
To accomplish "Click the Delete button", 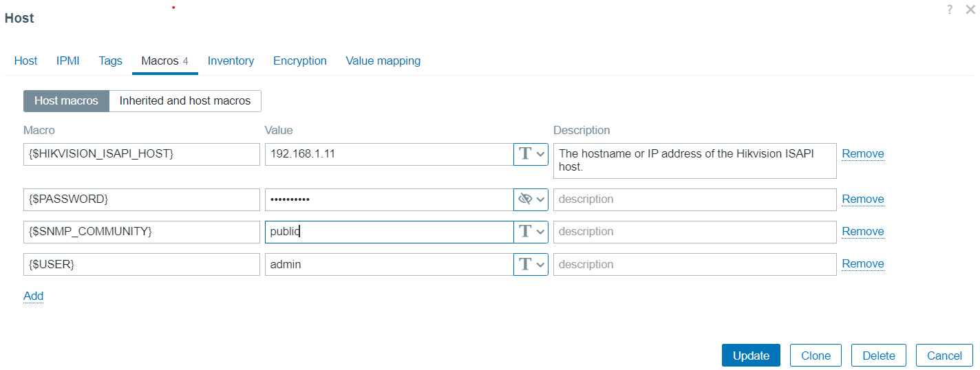I will [x=879, y=356].
